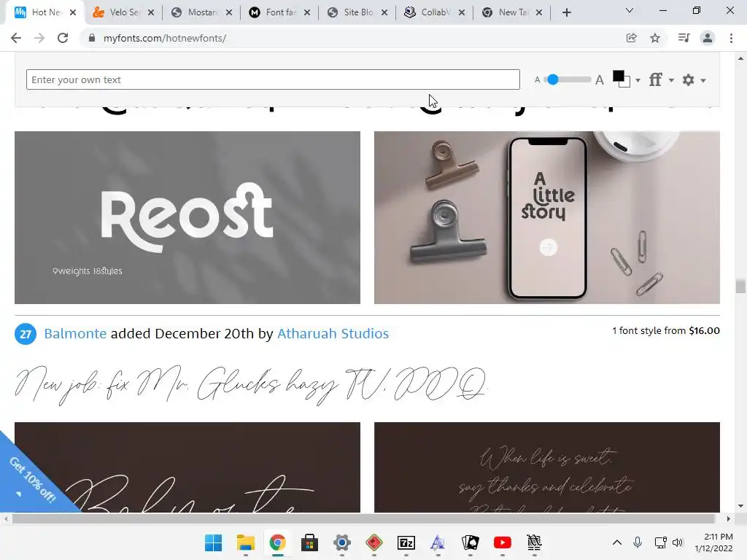The height and width of the screenshot is (560, 747).
Task: Open Microsoft Store from the taskbar
Action: [309, 542]
